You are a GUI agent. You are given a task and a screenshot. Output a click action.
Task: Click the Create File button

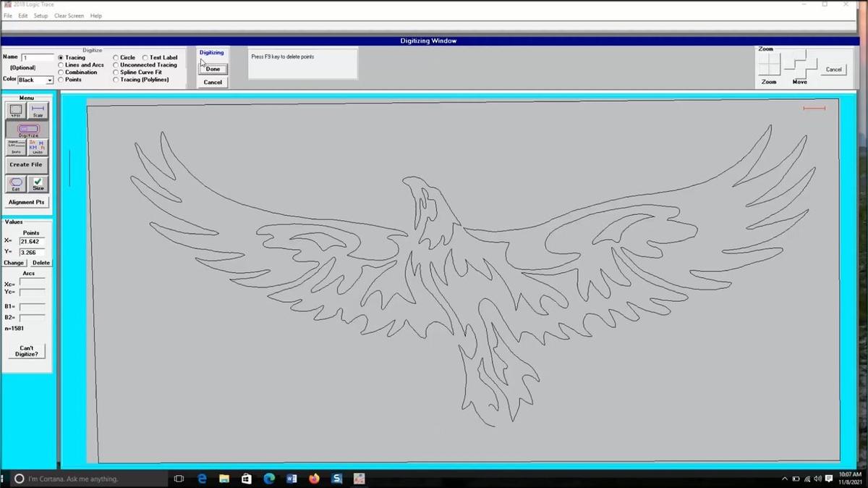(26, 164)
